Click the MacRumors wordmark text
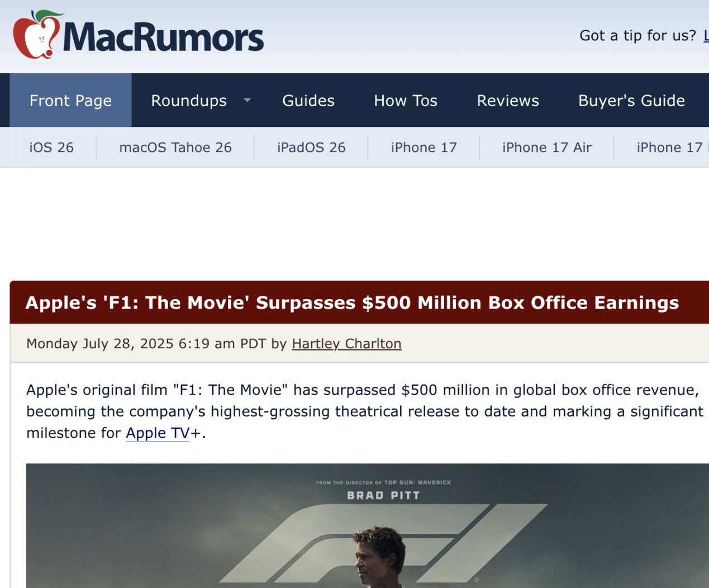 pyautogui.click(x=163, y=37)
